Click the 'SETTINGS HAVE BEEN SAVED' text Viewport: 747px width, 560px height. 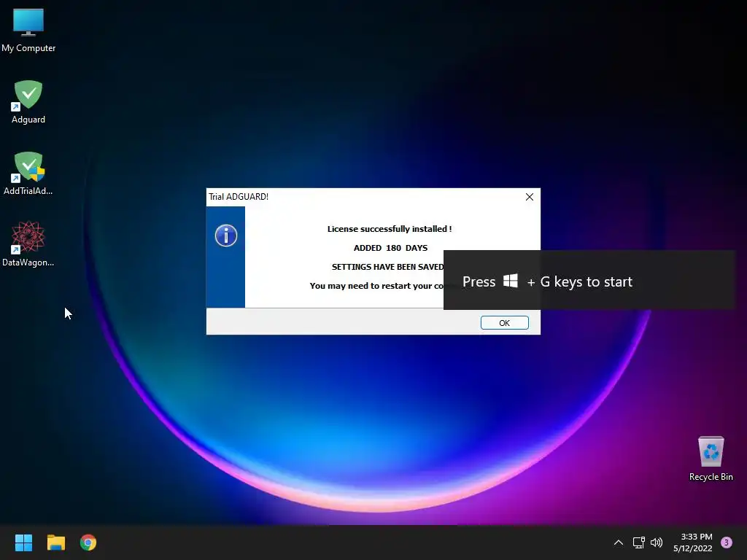coord(387,267)
